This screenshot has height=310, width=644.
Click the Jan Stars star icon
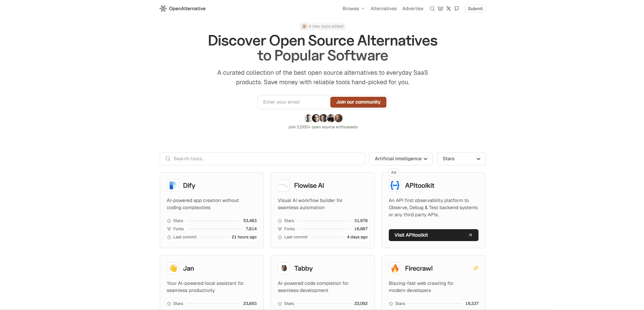click(x=169, y=304)
